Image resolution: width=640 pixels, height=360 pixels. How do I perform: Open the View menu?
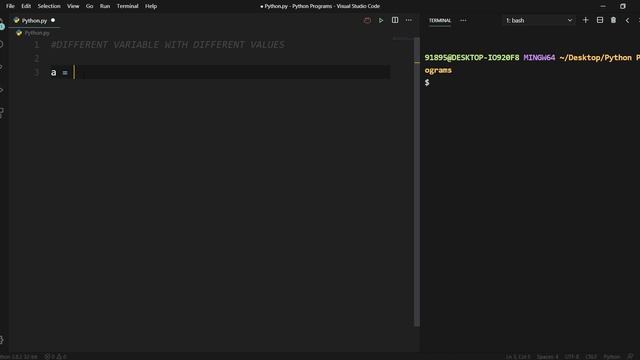(x=73, y=6)
